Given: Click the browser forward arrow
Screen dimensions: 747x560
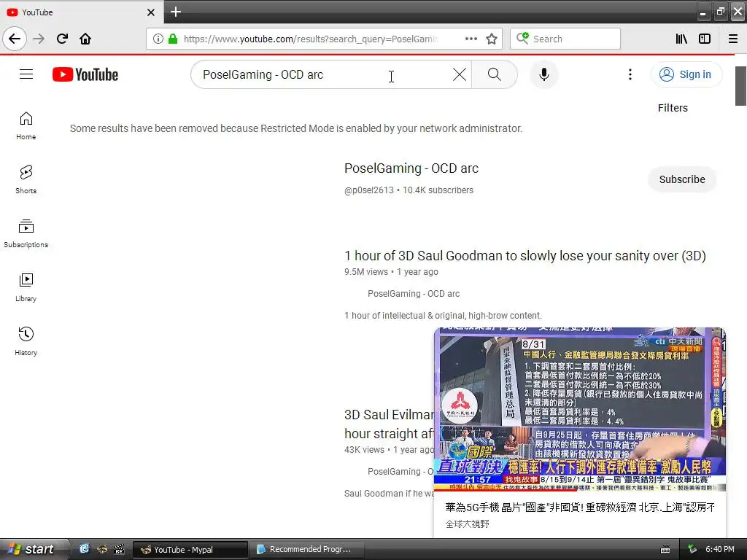Looking at the screenshot, I should 39,39.
